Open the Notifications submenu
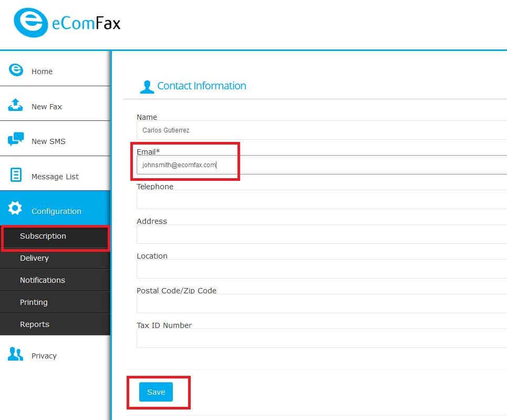The image size is (507, 420). tap(55, 280)
